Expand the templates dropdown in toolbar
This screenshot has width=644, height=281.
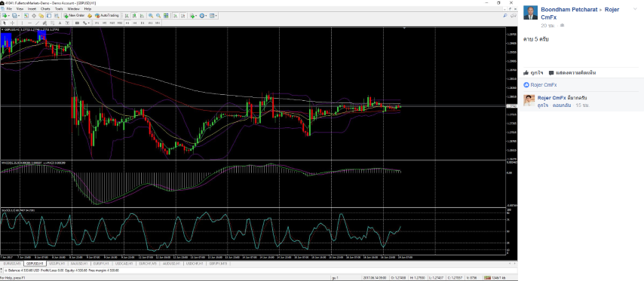[x=213, y=16]
